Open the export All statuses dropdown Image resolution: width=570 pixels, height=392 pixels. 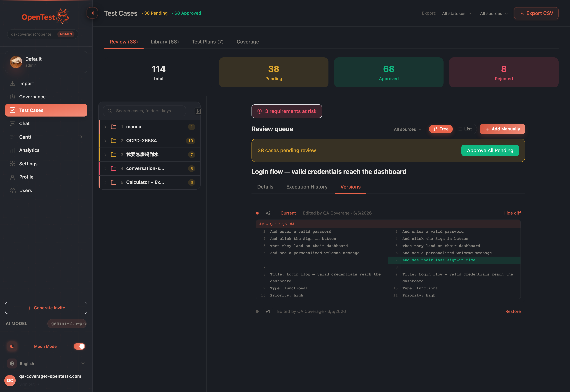(456, 13)
